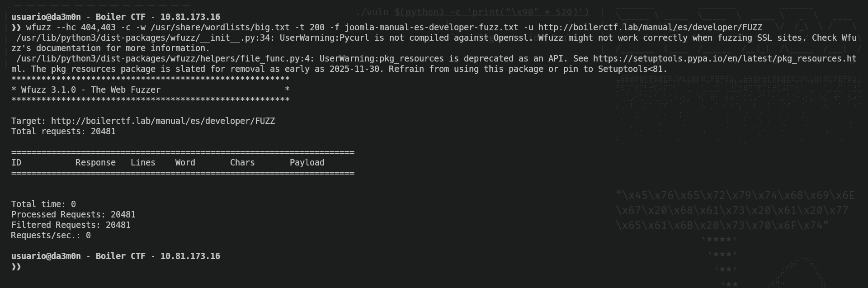
Task: Select the Total requests: 20481 line
Action: pos(63,132)
